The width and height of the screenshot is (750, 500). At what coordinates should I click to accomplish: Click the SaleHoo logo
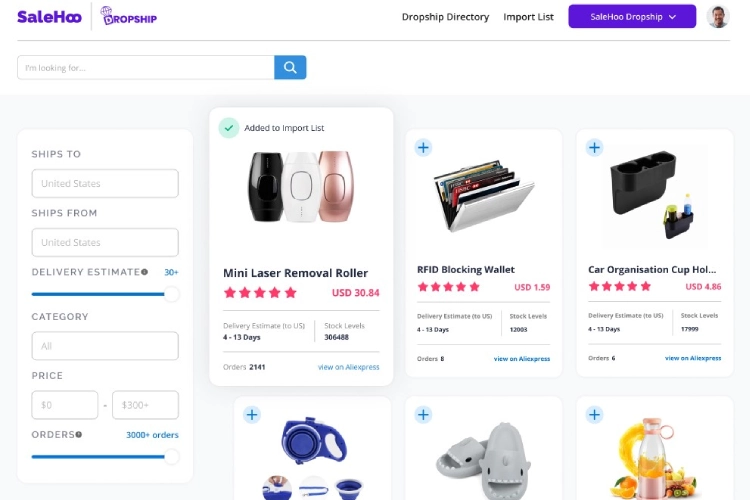[49, 17]
